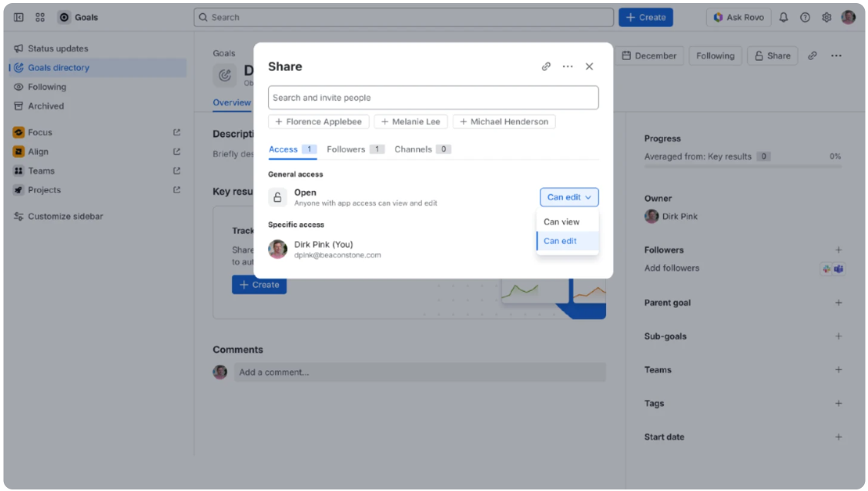This screenshot has width=868, height=491.
Task: Click Customize sidebar
Action: [98, 216]
